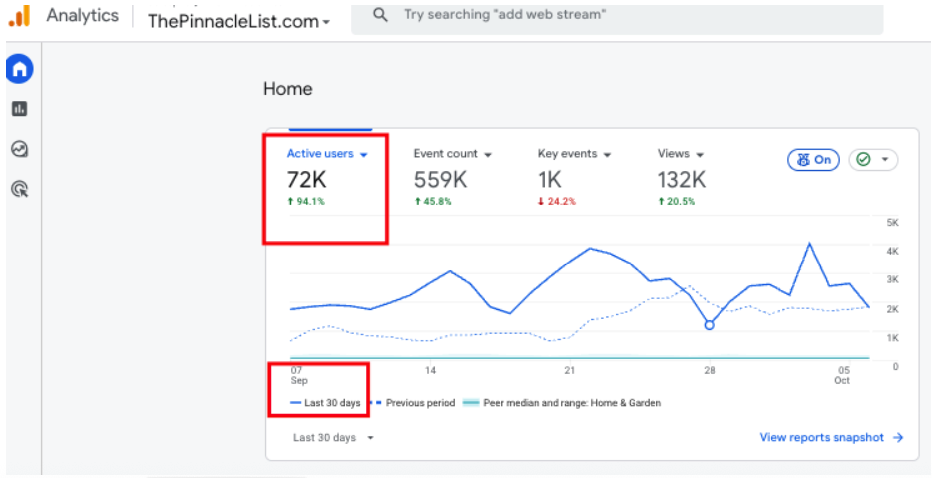Image resolution: width=932 pixels, height=478 pixels.
Task: Toggle the benchmarking On switch
Action: (813, 160)
